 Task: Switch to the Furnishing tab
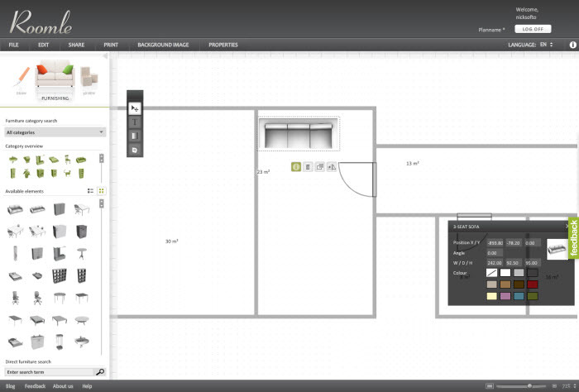pos(55,80)
